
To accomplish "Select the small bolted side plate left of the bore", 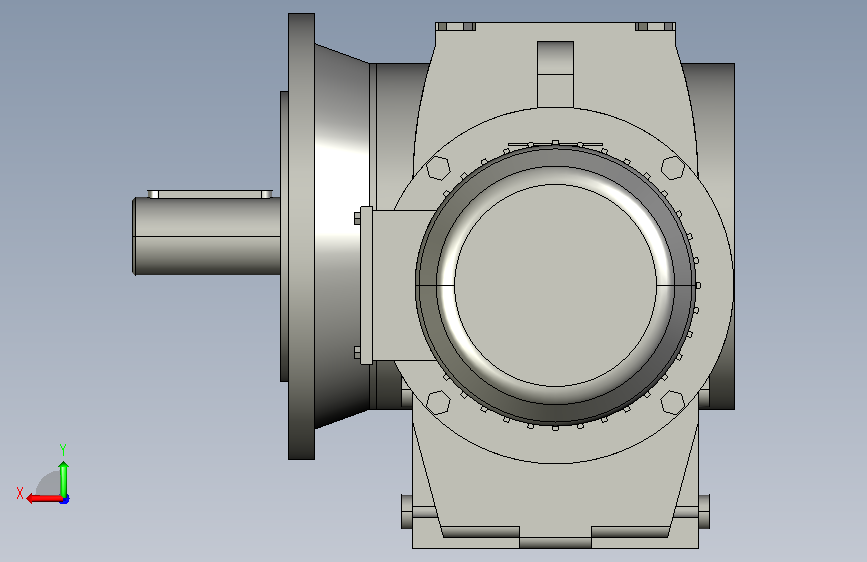I will pyautogui.click(x=366, y=285).
